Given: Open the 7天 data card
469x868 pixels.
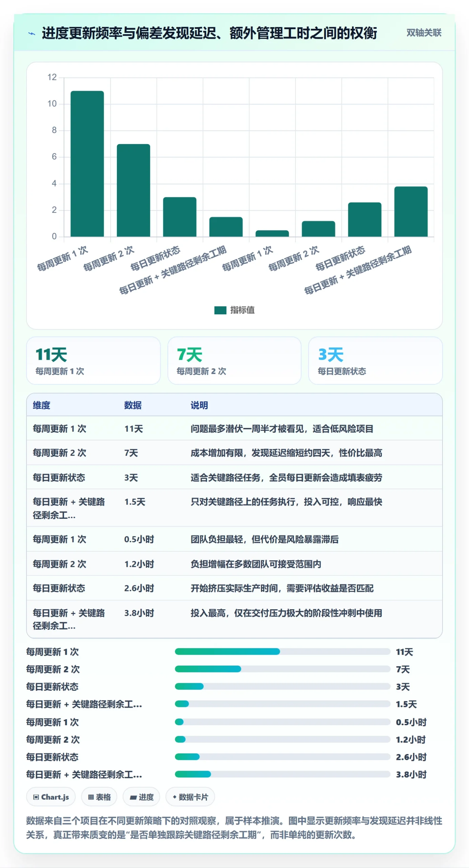Looking at the screenshot, I should (x=234, y=360).
